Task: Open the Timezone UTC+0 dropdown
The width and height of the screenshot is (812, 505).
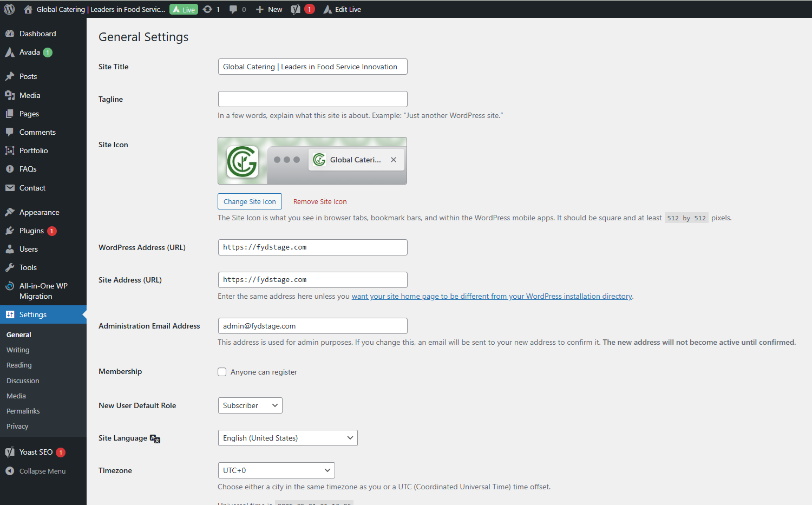Action: [276, 470]
